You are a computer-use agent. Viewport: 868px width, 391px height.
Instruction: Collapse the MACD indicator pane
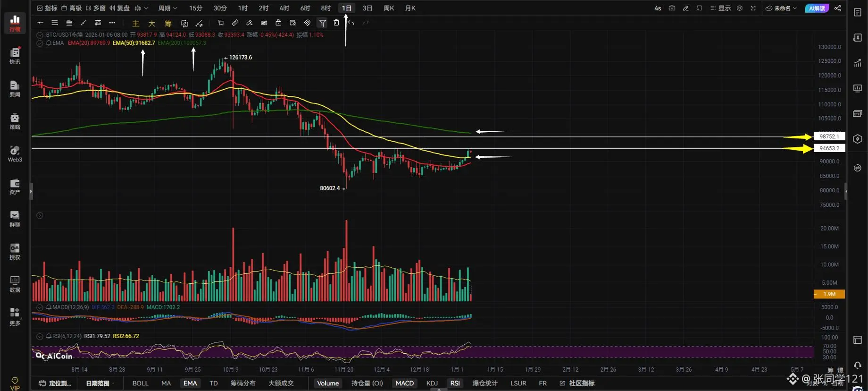(40, 307)
